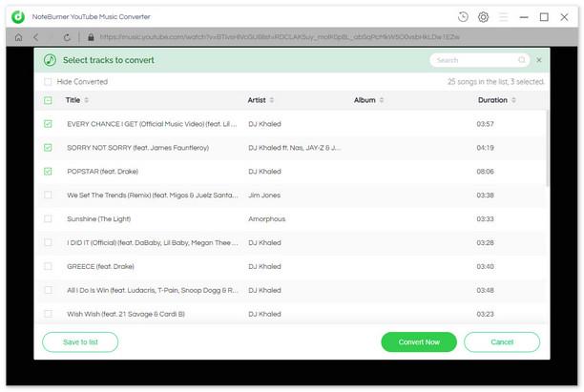Click Sunshine (The Light) title

click(x=98, y=219)
